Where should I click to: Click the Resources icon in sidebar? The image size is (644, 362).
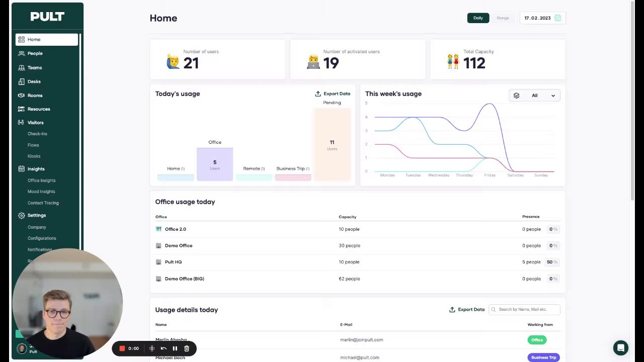click(21, 109)
